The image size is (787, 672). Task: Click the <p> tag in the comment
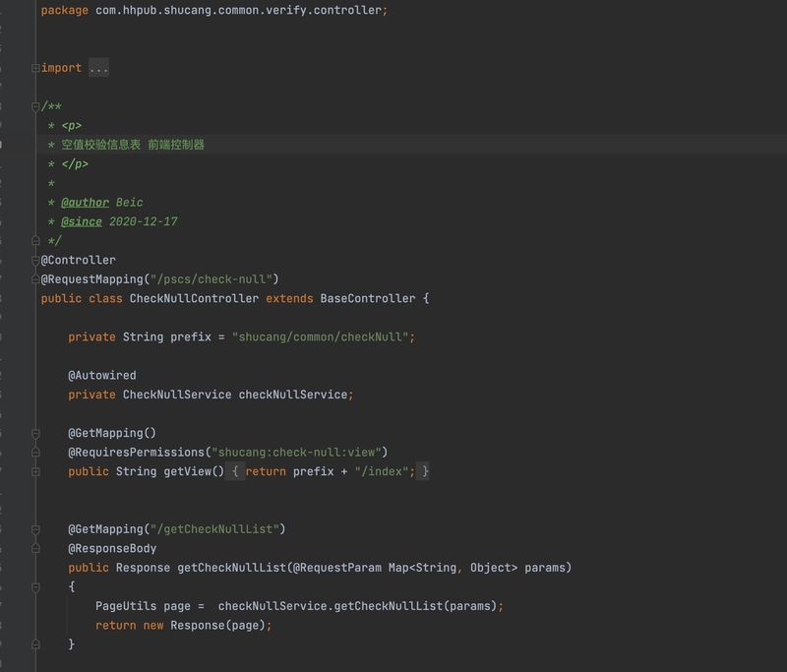(x=71, y=126)
